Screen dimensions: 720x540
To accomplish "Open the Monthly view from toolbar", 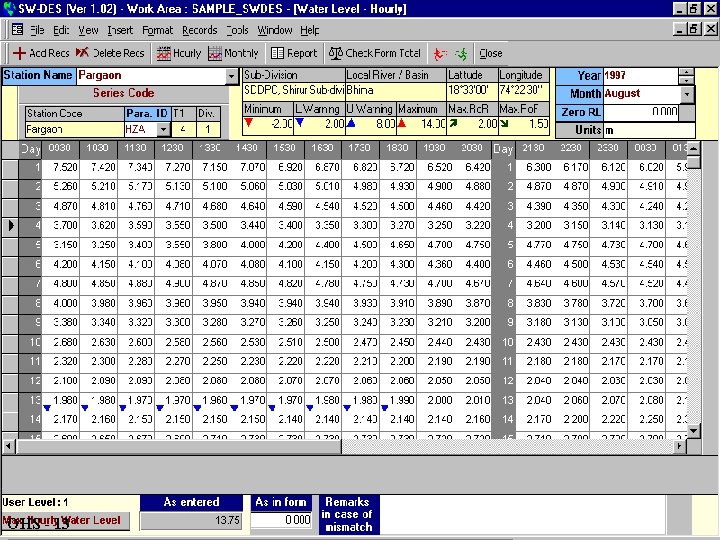I will click(232, 53).
